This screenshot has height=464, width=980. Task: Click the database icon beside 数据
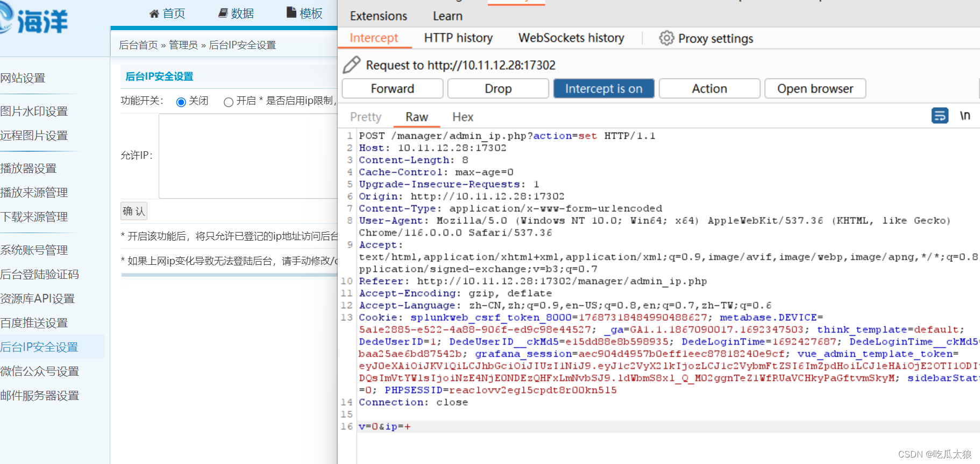[223, 13]
